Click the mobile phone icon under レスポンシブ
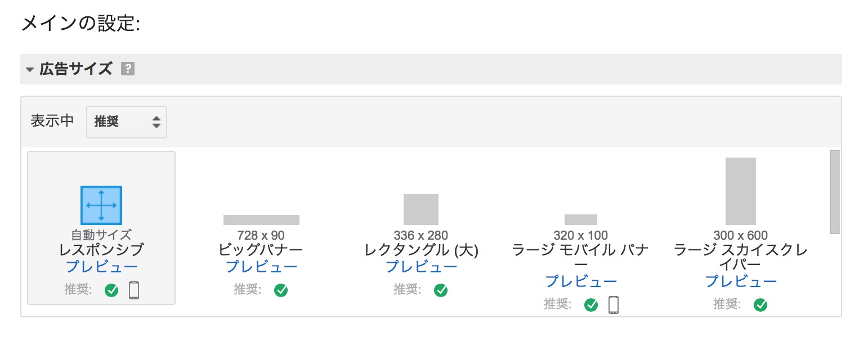This screenshot has height=341, width=868. 133,290
